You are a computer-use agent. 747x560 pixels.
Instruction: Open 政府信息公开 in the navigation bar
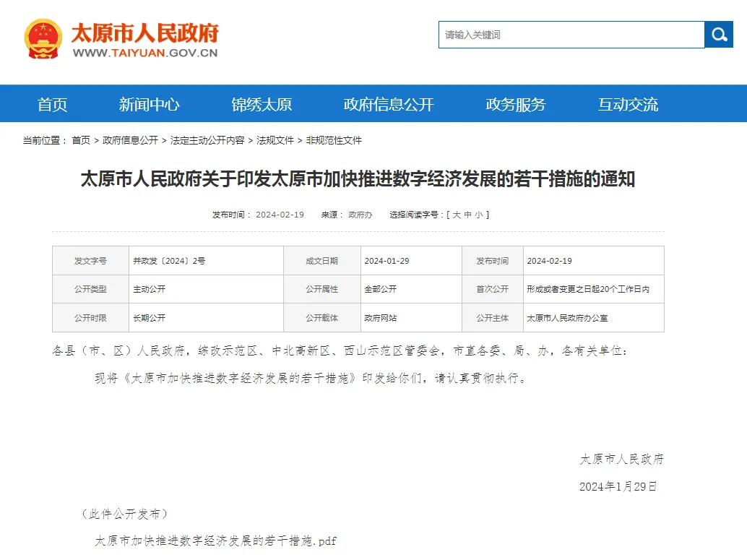click(x=389, y=104)
